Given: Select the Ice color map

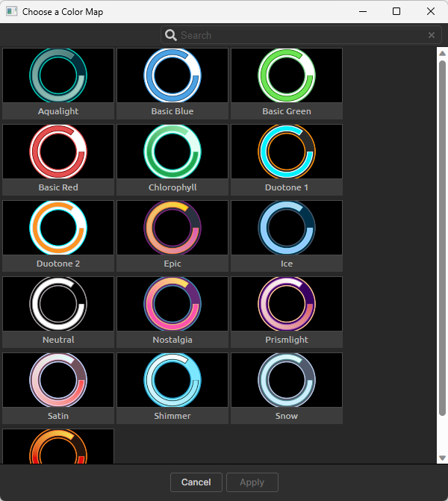Looking at the screenshot, I should pos(287,236).
